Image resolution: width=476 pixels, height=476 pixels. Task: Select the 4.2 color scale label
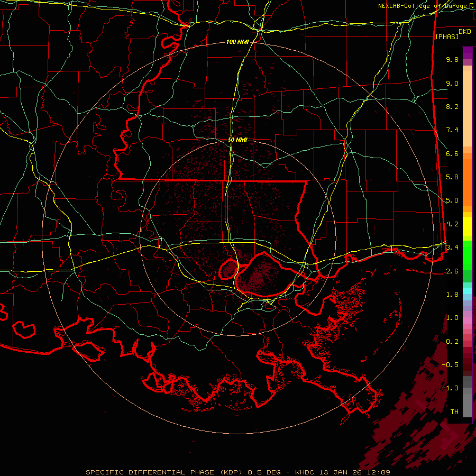click(x=452, y=224)
